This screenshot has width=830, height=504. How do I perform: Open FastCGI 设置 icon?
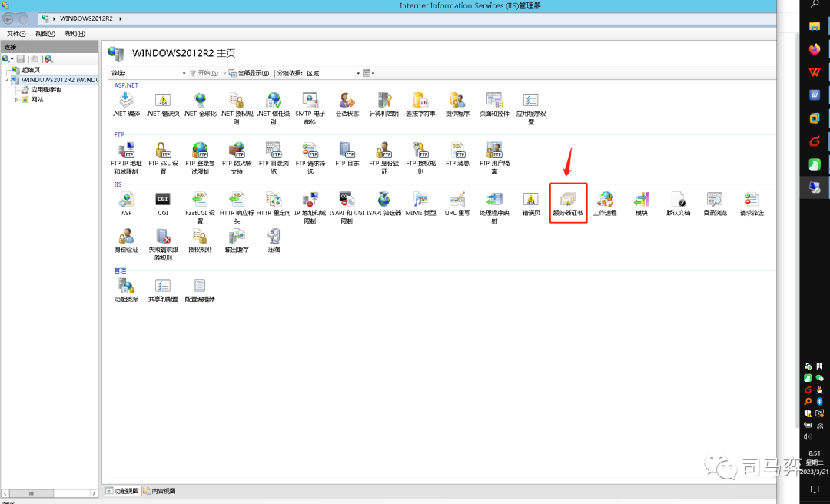(x=200, y=207)
